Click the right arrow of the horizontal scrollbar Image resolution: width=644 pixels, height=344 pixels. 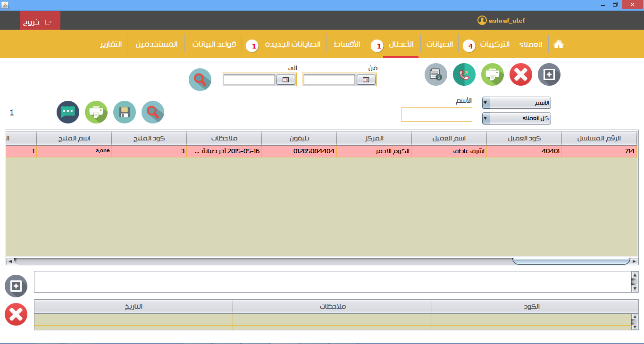point(635,261)
